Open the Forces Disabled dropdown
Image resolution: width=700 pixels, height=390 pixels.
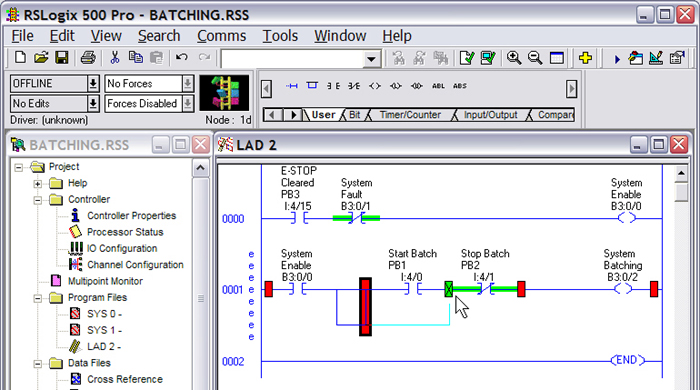[x=188, y=104]
